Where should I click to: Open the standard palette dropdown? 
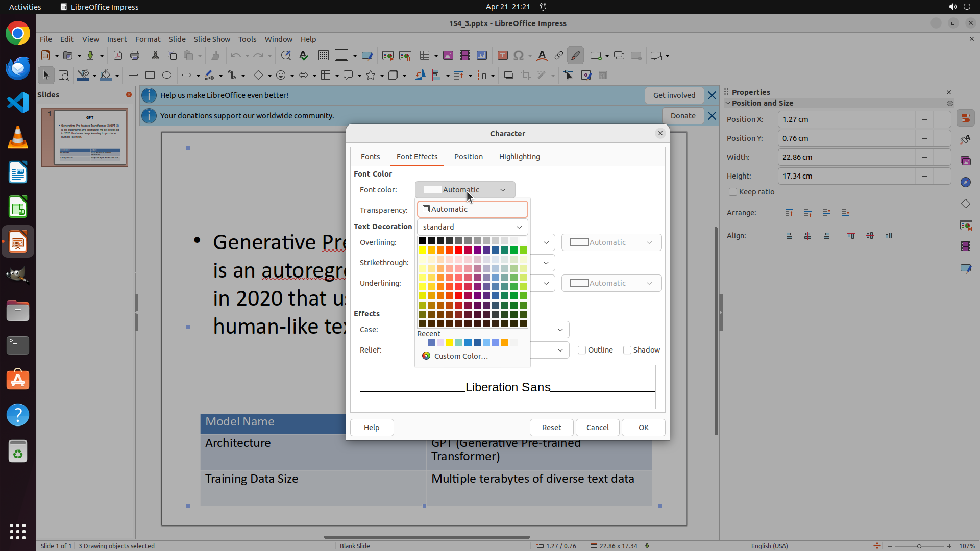[472, 227]
